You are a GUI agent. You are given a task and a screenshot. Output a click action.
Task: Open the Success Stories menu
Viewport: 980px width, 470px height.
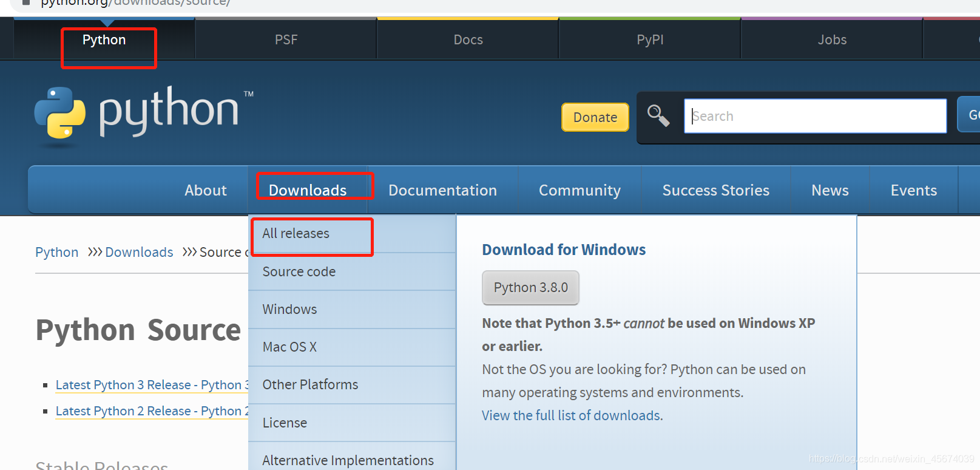[716, 190]
